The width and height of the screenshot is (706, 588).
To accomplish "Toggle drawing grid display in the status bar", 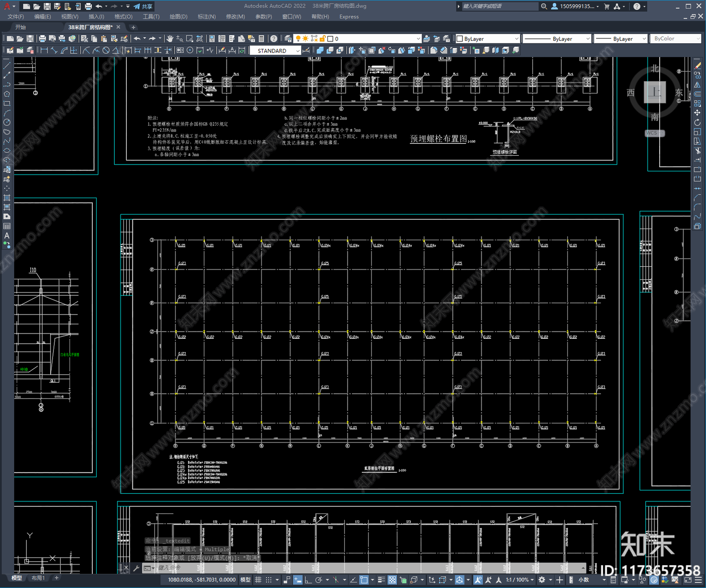I will [258, 580].
